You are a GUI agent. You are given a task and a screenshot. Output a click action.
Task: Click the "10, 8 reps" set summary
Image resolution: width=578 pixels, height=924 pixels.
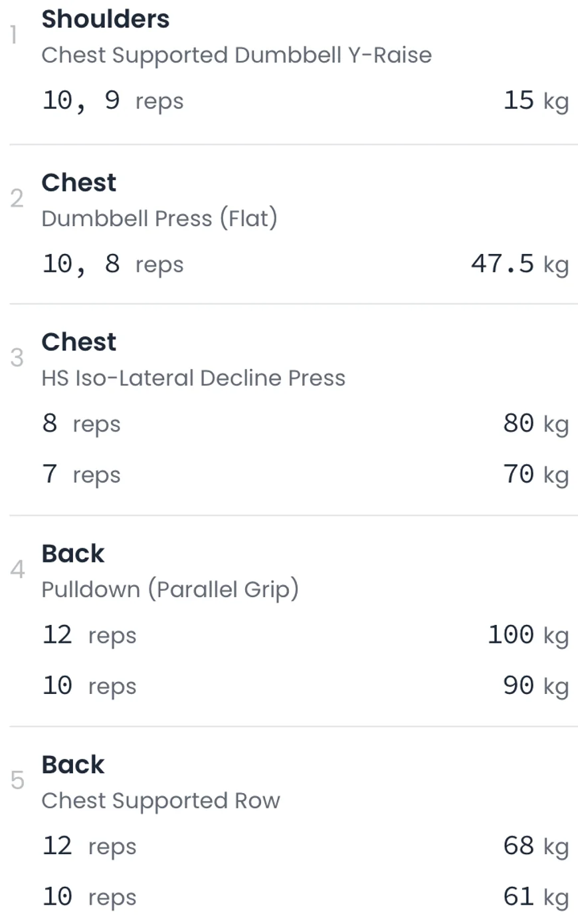point(113,265)
